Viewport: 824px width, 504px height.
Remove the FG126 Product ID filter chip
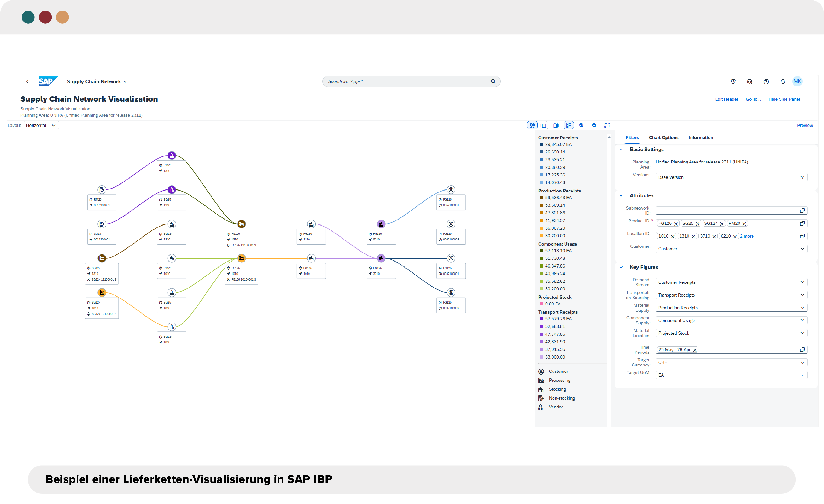(676, 223)
